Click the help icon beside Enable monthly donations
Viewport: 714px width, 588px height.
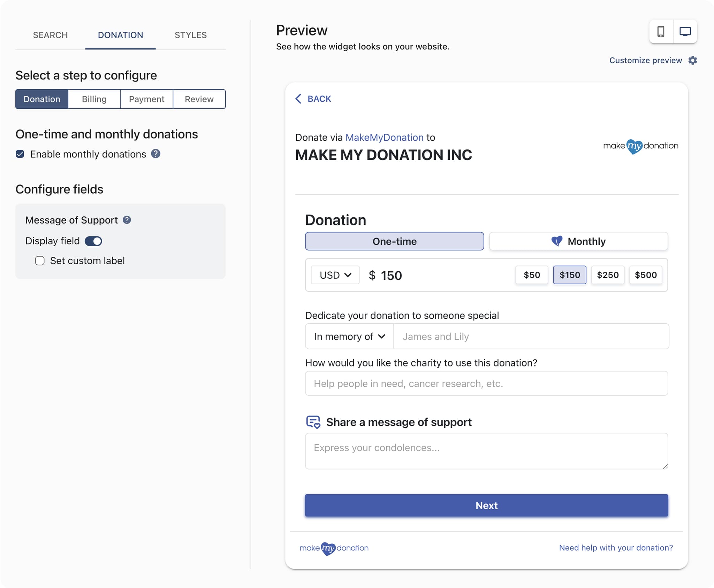click(x=155, y=154)
